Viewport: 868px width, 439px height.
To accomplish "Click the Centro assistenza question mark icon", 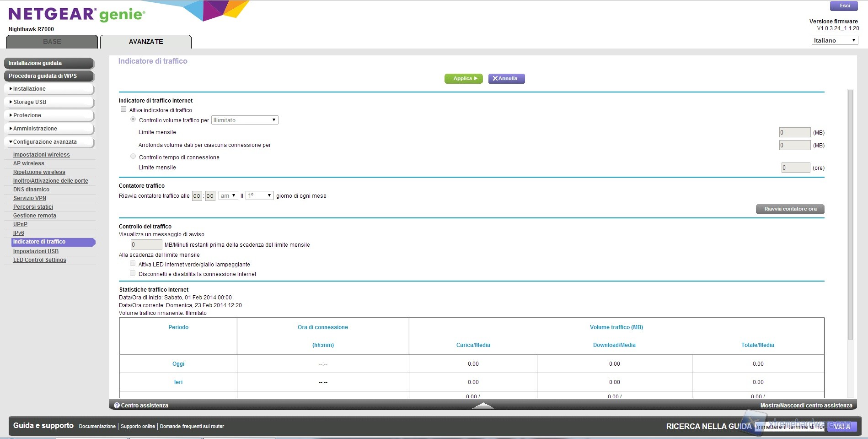I will [x=117, y=406].
